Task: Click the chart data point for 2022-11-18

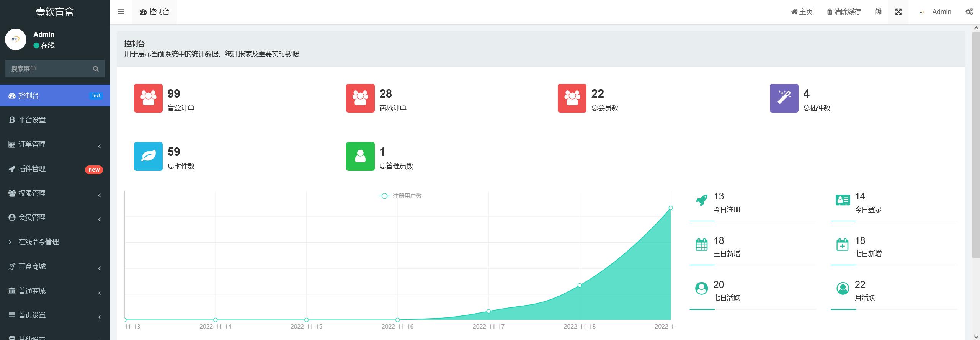Action: click(580, 285)
